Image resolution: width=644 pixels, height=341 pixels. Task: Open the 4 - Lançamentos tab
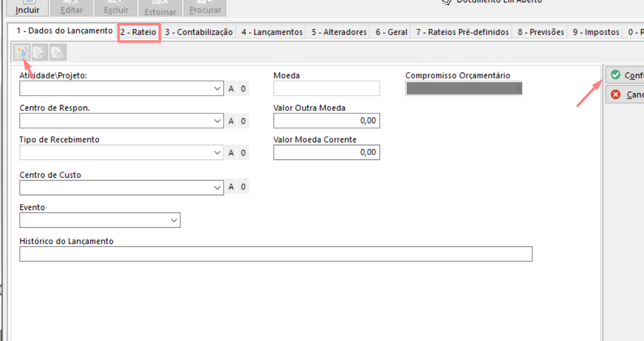pos(272,32)
